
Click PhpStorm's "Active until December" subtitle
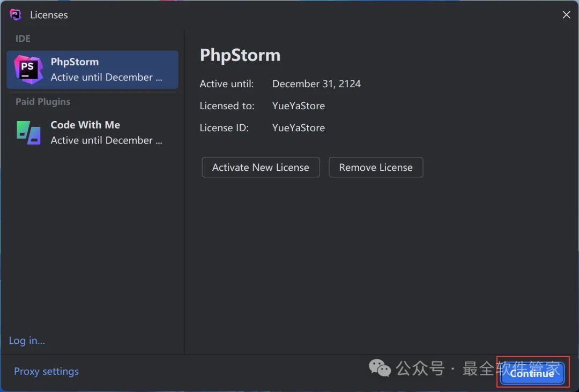(106, 77)
